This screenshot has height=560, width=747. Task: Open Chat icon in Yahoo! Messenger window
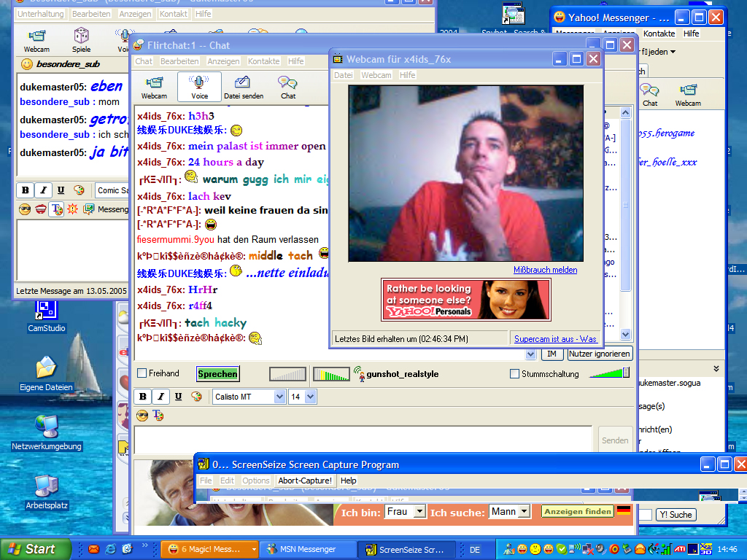[x=649, y=95]
